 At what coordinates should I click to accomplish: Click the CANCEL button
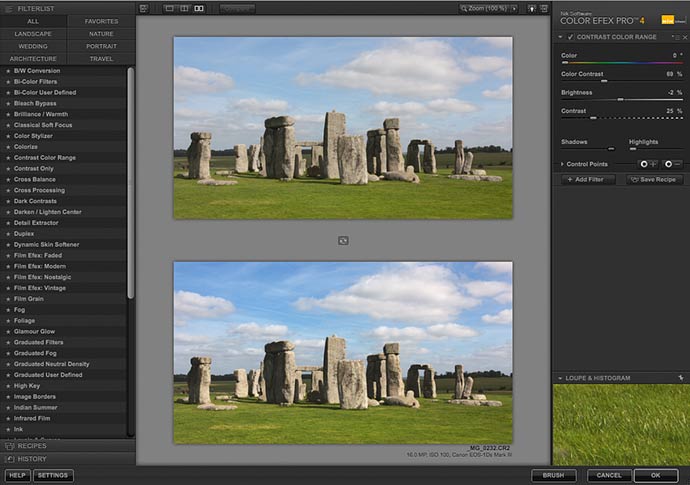pos(609,475)
